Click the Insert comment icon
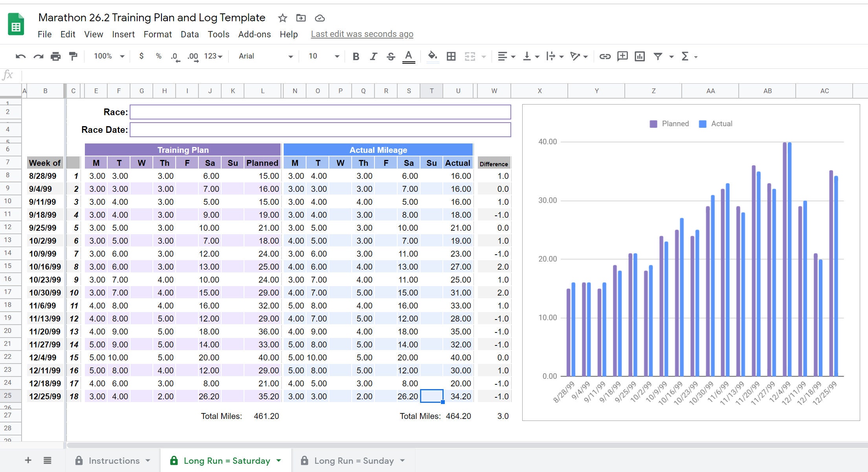868x472 pixels. (623, 56)
